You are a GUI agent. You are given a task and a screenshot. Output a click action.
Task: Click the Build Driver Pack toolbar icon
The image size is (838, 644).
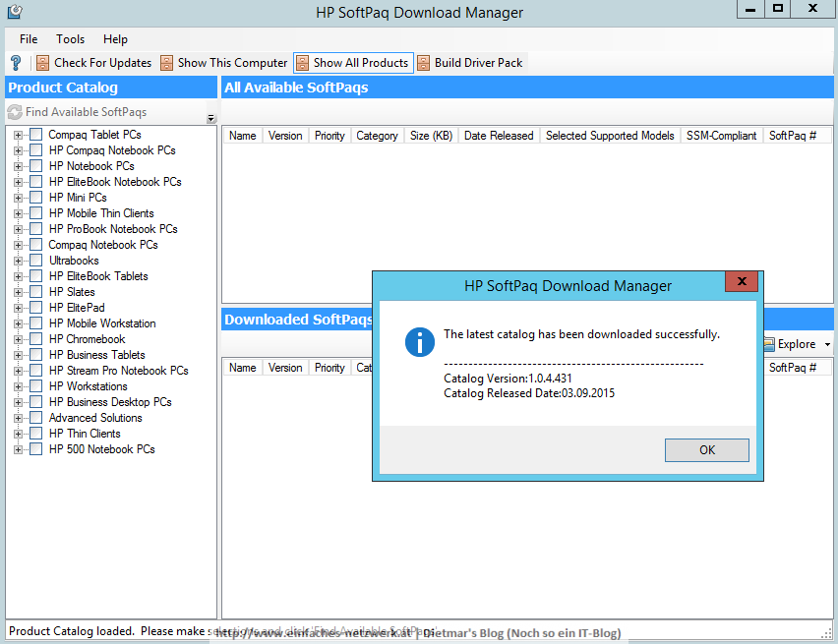tap(423, 63)
